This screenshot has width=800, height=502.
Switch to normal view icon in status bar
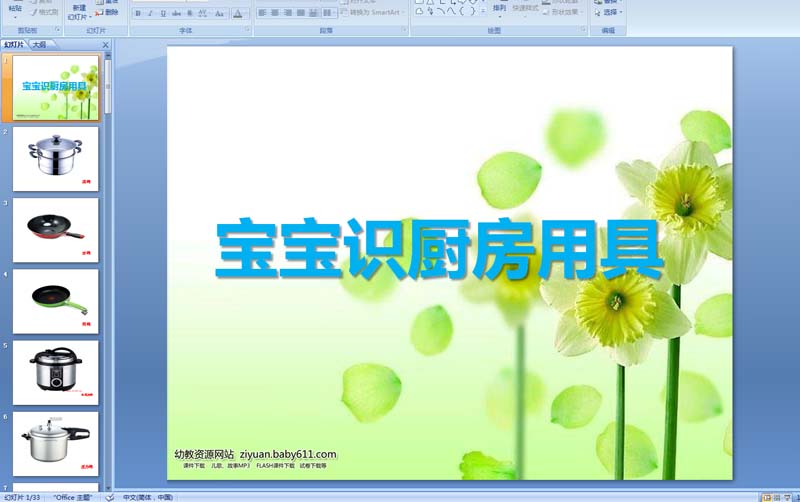tap(766, 497)
